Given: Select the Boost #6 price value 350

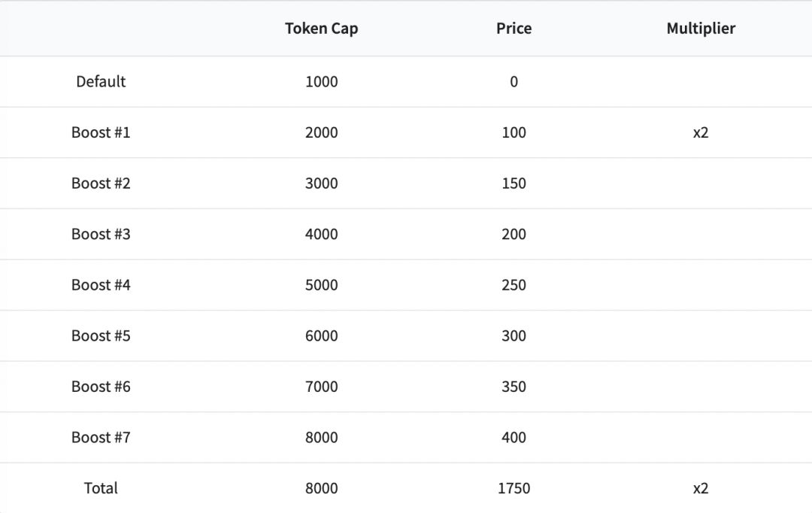Looking at the screenshot, I should [x=514, y=387].
